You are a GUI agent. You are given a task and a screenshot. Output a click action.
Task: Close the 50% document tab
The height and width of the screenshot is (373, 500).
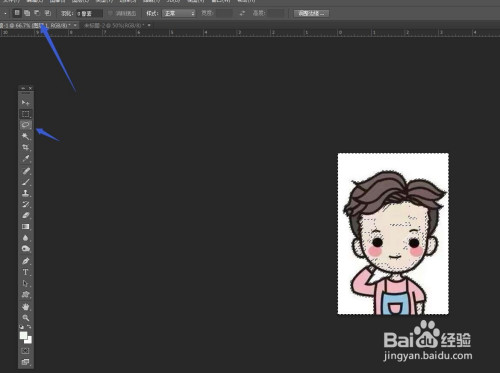pyautogui.click(x=149, y=25)
